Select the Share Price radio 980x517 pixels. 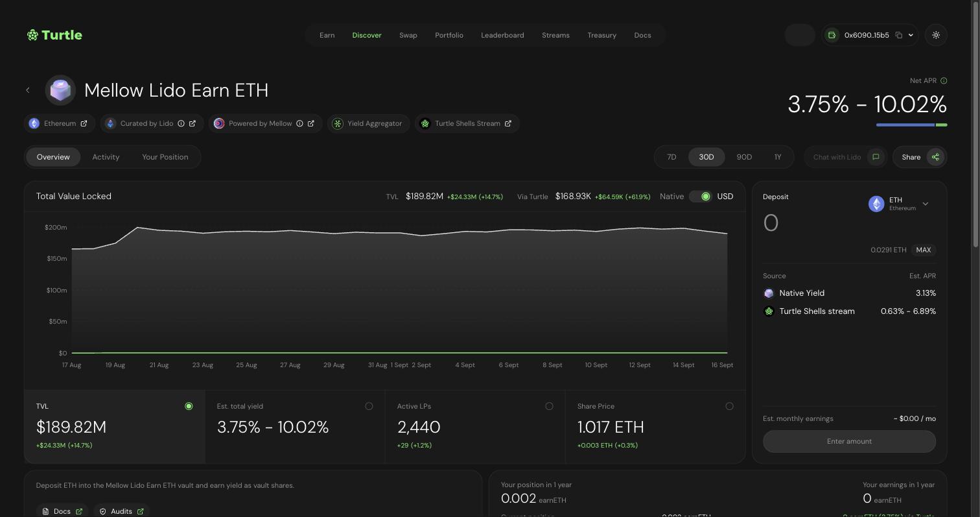[729, 406]
